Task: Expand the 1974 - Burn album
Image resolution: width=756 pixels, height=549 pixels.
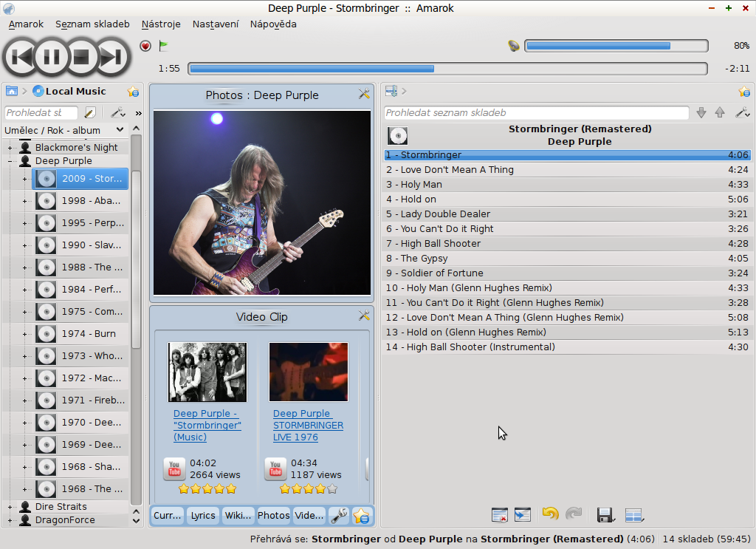Action: click(x=24, y=334)
